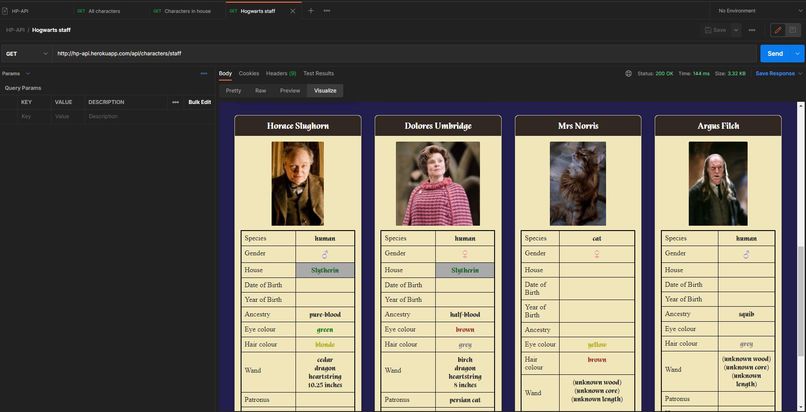Click the Save request button
The width and height of the screenshot is (806, 412).
(x=716, y=30)
